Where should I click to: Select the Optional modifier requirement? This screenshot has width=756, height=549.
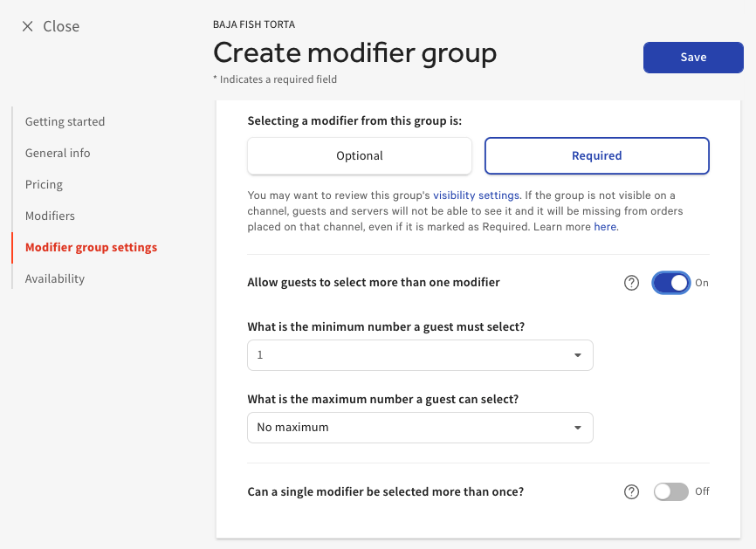pos(360,156)
